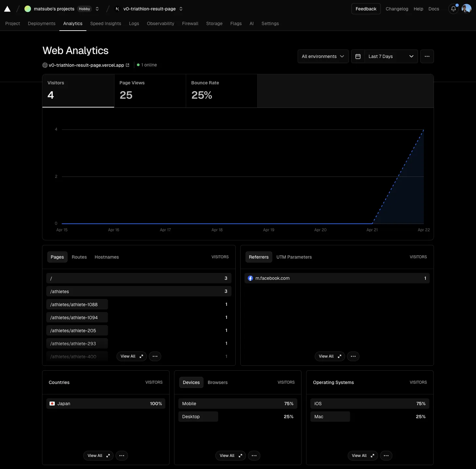The image size is (476, 469).
Task: Click the Vercel triangle logo
Action: (x=7, y=9)
